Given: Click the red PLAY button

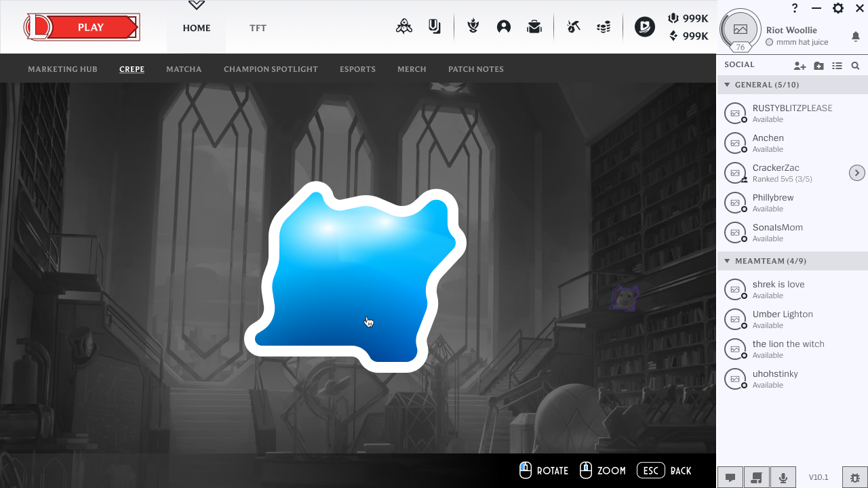Looking at the screenshot, I should coord(91,27).
